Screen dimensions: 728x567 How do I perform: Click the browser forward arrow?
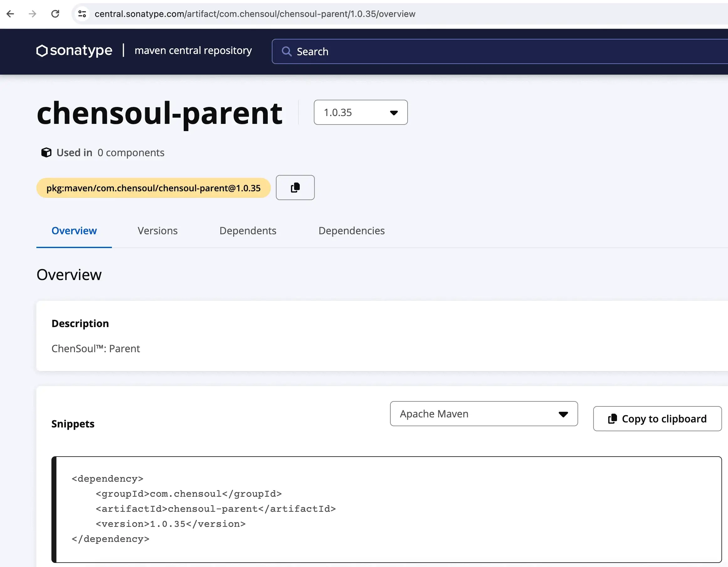coord(32,14)
